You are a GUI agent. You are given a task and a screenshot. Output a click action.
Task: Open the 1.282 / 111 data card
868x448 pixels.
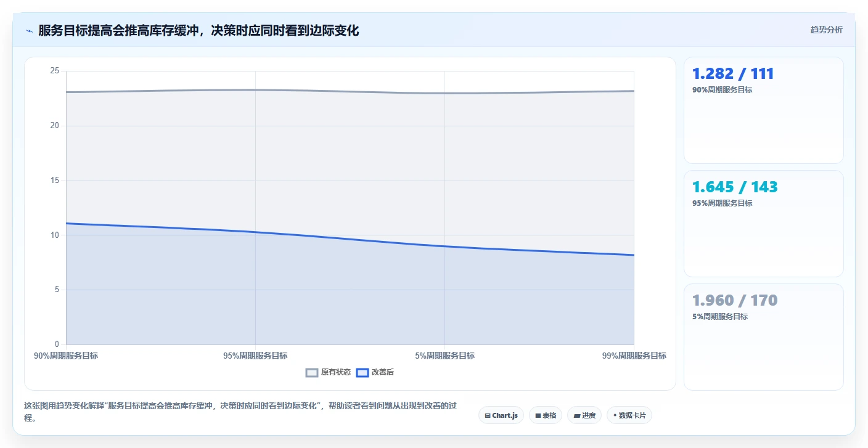click(763, 110)
